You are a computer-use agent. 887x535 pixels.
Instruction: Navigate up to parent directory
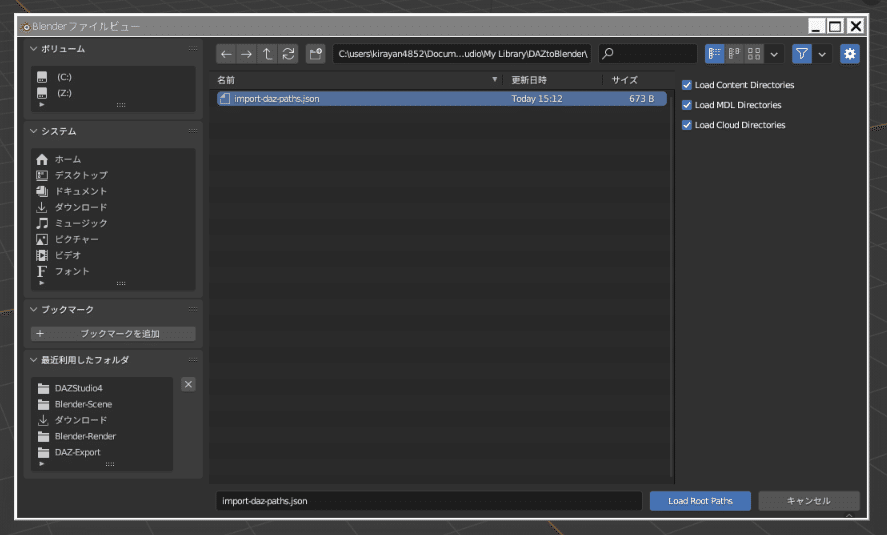(267, 54)
